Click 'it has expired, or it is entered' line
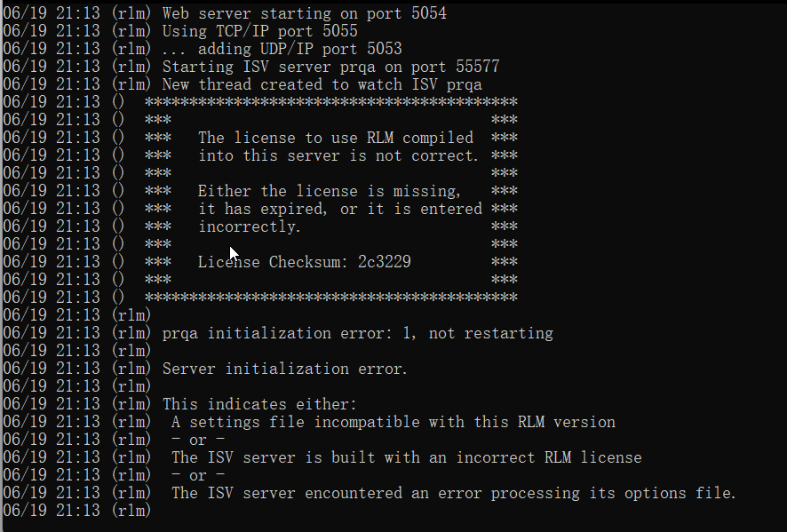This screenshot has width=787, height=532. pos(340,209)
